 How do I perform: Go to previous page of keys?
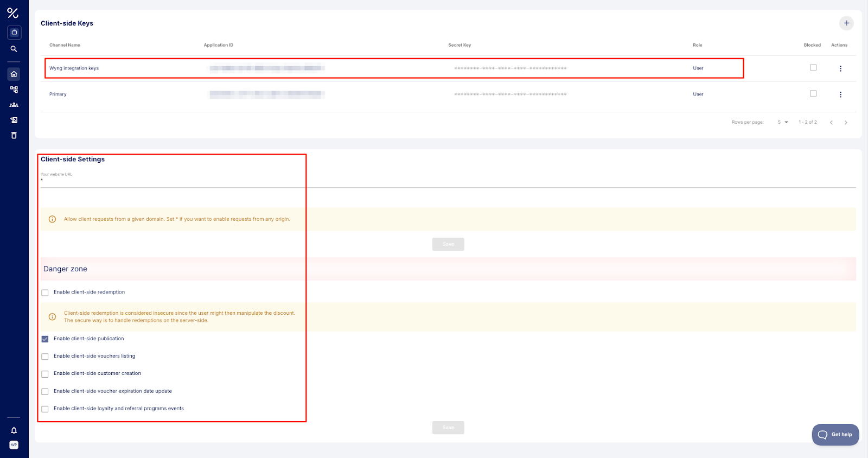(831, 123)
